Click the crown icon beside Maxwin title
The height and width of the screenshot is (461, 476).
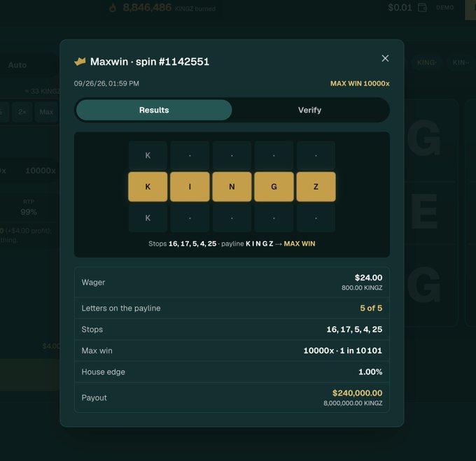pos(80,62)
